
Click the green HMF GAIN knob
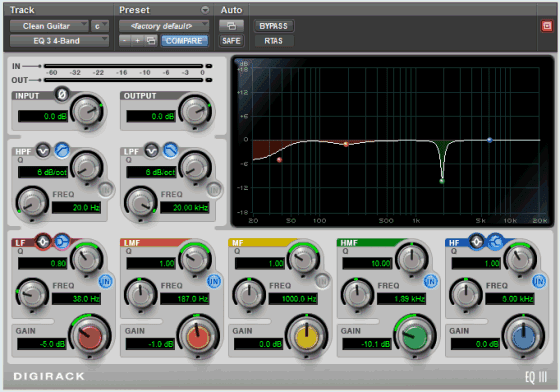point(415,336)
